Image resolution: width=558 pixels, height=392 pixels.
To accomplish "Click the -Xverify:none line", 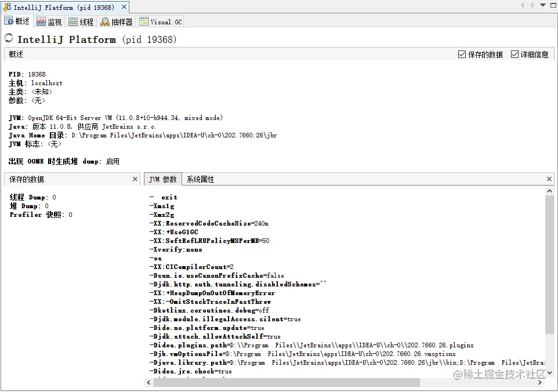I will [x=176, y=249].
